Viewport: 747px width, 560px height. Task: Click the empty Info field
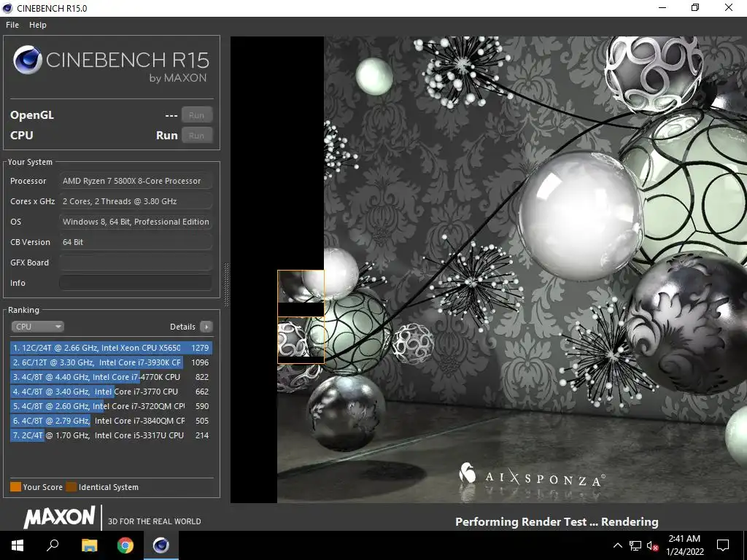tap(136, 283)
